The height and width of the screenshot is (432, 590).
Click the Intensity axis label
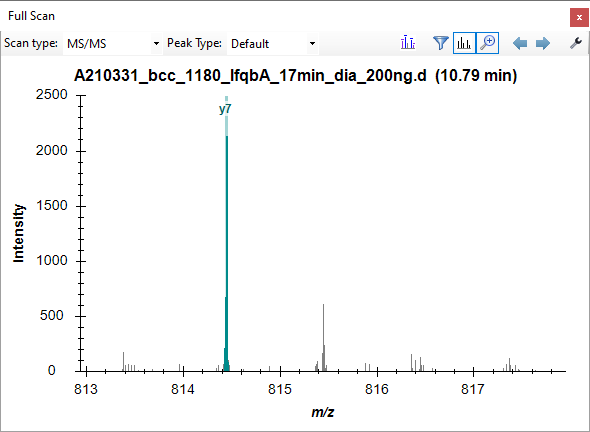[18, 233]
